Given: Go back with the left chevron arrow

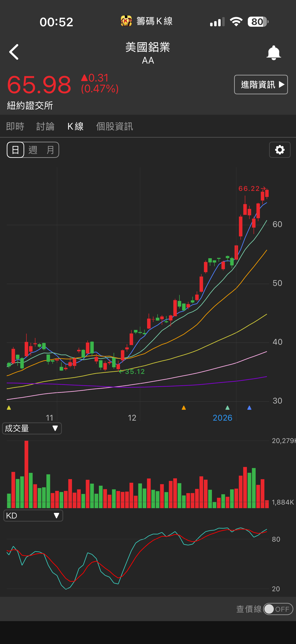Looking at the screenshot, I should [x=14, y=52].
